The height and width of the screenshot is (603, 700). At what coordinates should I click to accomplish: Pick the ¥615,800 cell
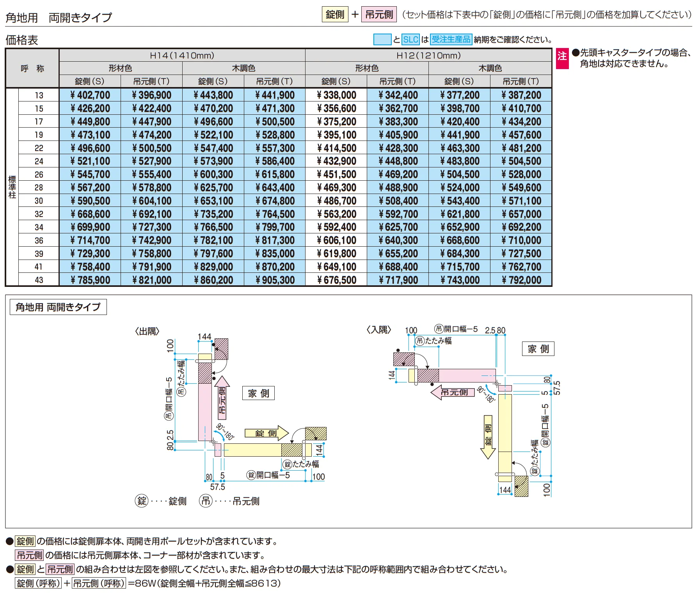[x=275, y=174]
